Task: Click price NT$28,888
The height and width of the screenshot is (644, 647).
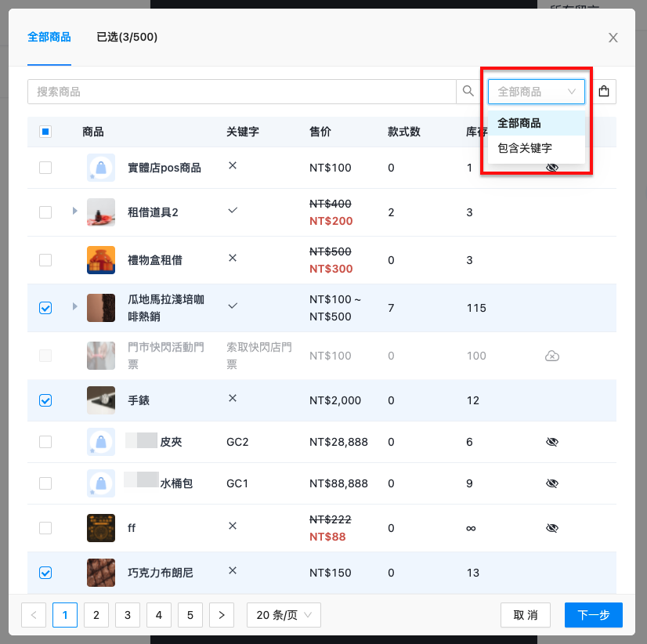Action: pos(338,442)
